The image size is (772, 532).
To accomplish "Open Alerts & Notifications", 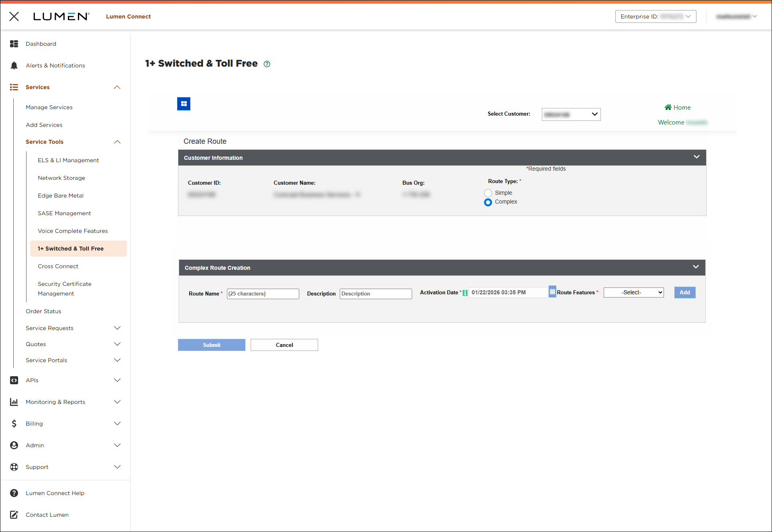I will pos(55,65).
